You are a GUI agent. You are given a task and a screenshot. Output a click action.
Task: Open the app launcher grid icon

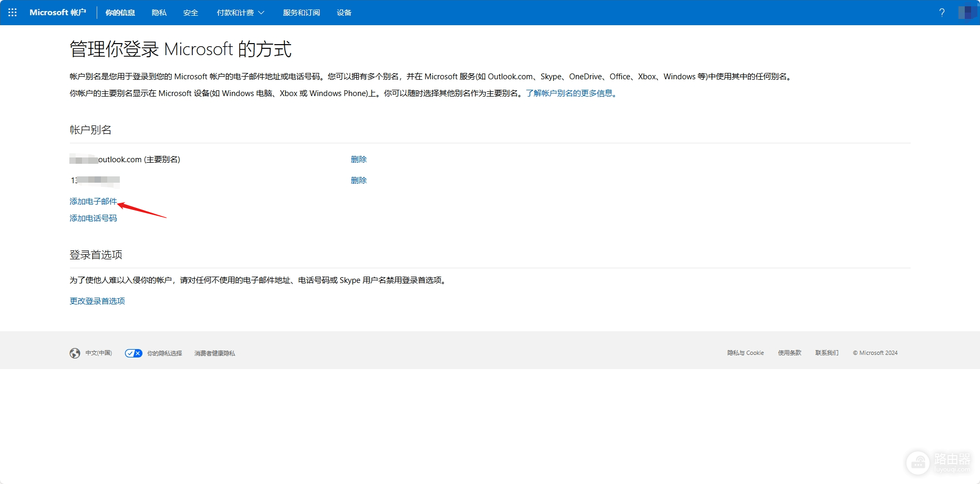(13, 12)
